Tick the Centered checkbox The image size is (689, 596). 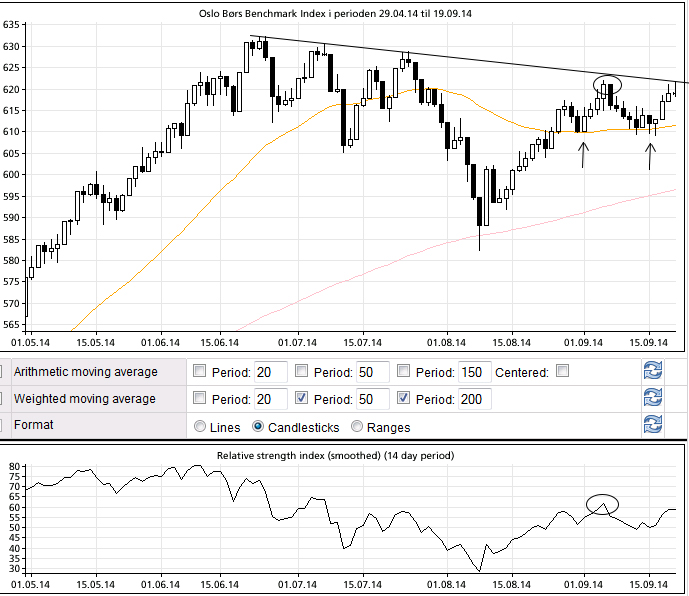(x=563, y=372)
